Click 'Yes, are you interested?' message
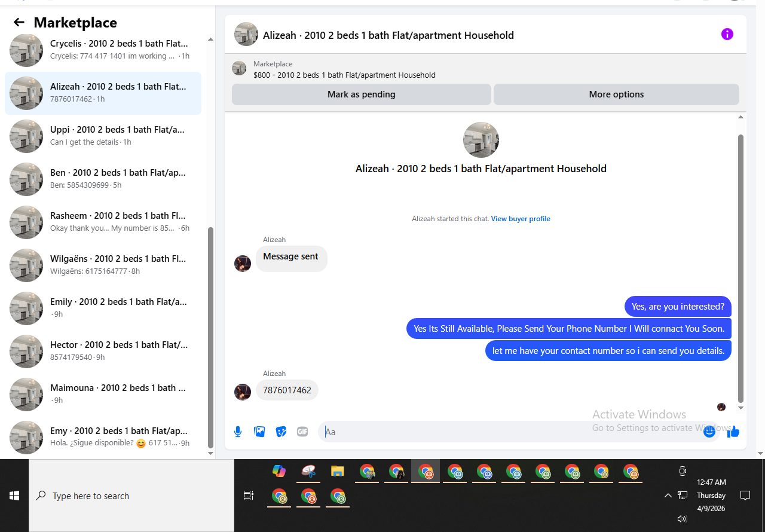The width and height of the screenshot is (765, 532). [678, 307]
